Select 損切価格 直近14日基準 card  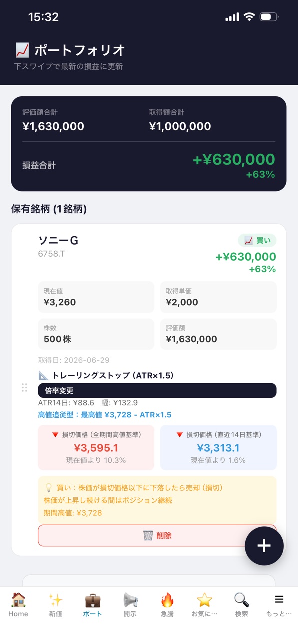click(x=218, y=447)
